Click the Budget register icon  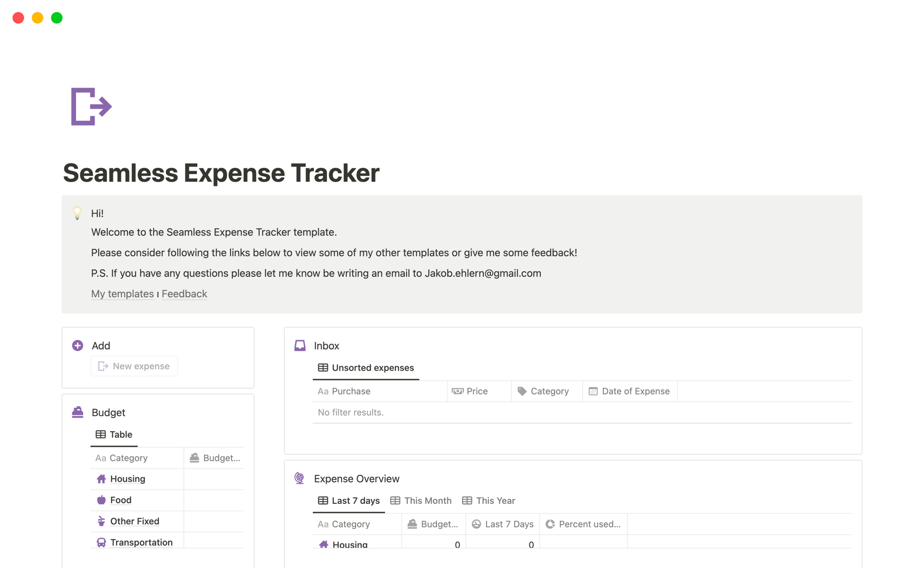click(77, 412)
